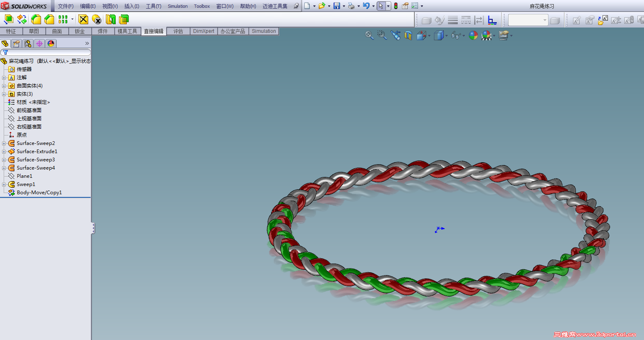Screen dimensions: 644x340
Task: Switch to the DimXpert tab
Action: click(x=204, y=31)
